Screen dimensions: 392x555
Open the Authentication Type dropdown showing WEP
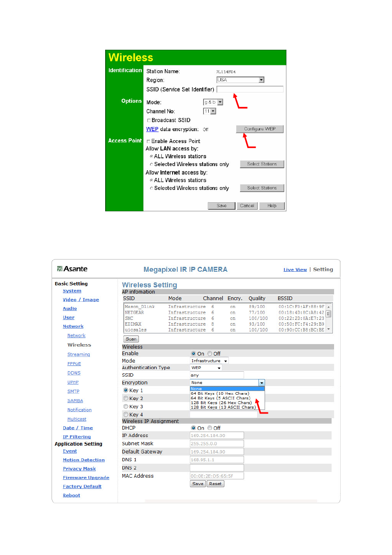pyautogui.click(x=206, y=368)
